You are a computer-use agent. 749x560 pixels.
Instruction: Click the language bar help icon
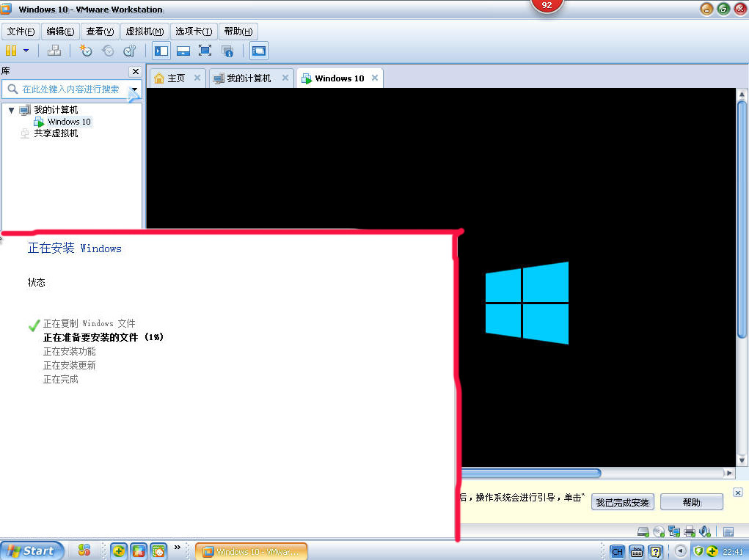point(656,552)
